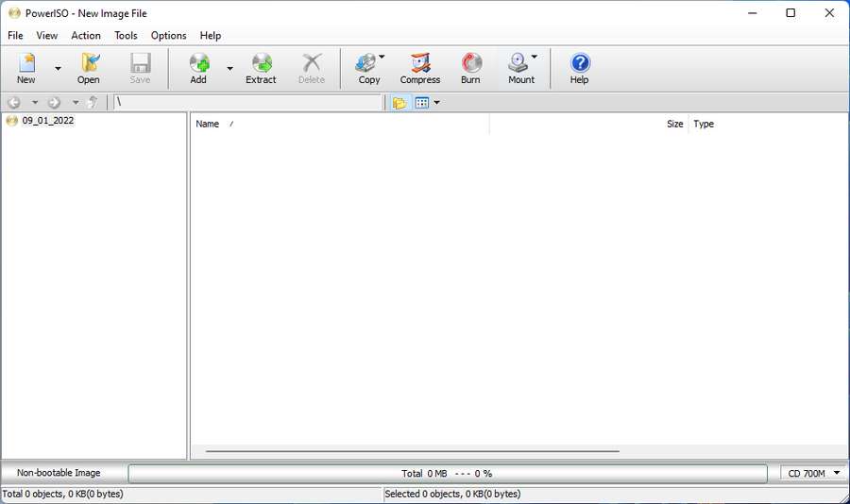
Task: Click the Forward navigation arrow icon
Action: (x=54, y=103)
